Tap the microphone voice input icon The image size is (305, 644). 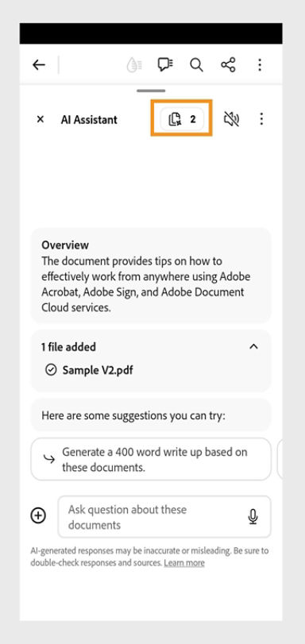pos(253,517)
